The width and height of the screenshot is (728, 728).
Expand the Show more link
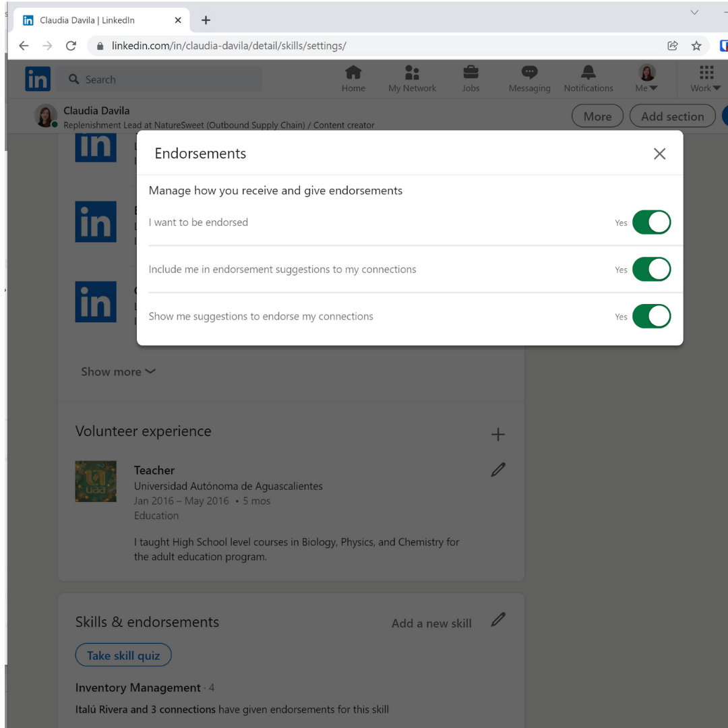tap(119, 371)
